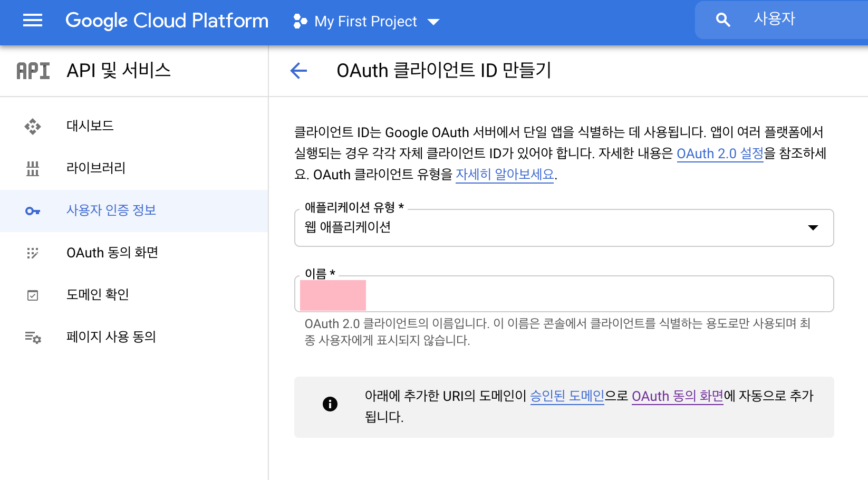
Task: Open the OAuth 동의 화면 link in notice
Action: [x=678, y=396]
